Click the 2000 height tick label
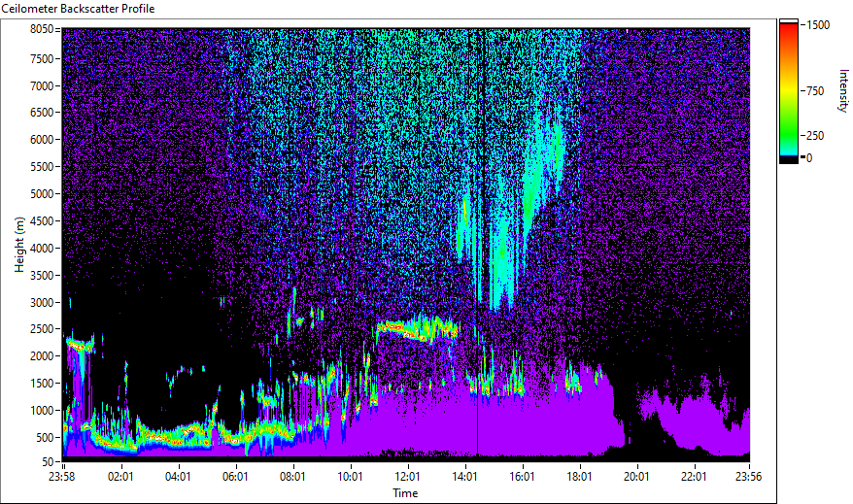The height and width of the screenshot is (504, 853). pos(42,356)
